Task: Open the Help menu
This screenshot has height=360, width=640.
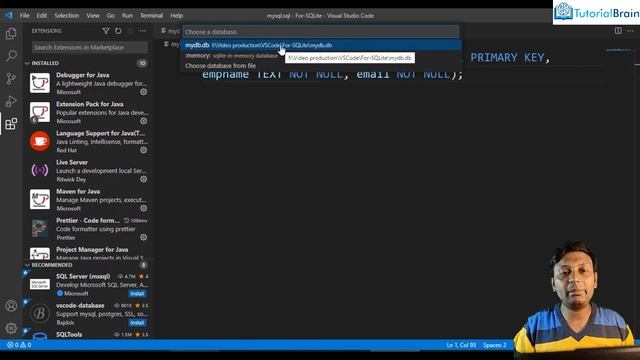Action: click(176, 16)
